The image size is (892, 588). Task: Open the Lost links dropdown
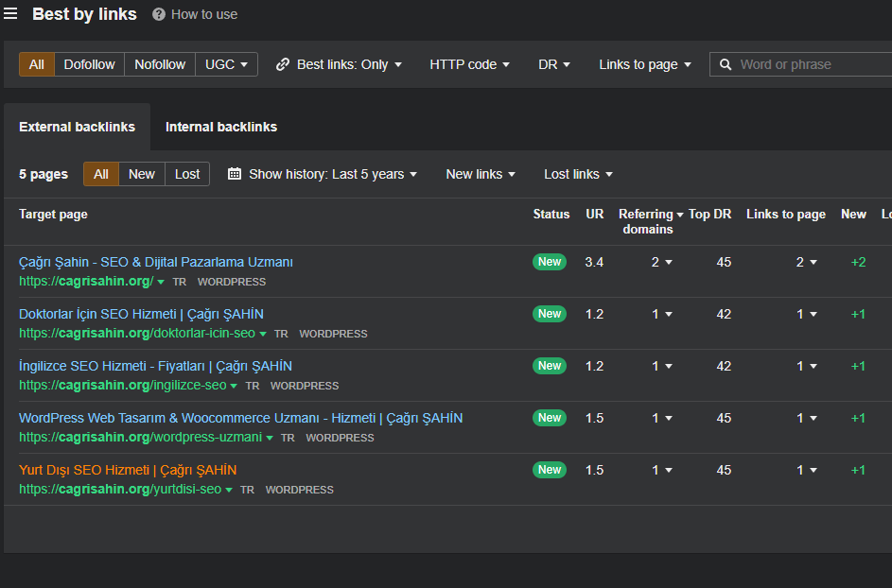pyautogui.click(x=578, y=174)
